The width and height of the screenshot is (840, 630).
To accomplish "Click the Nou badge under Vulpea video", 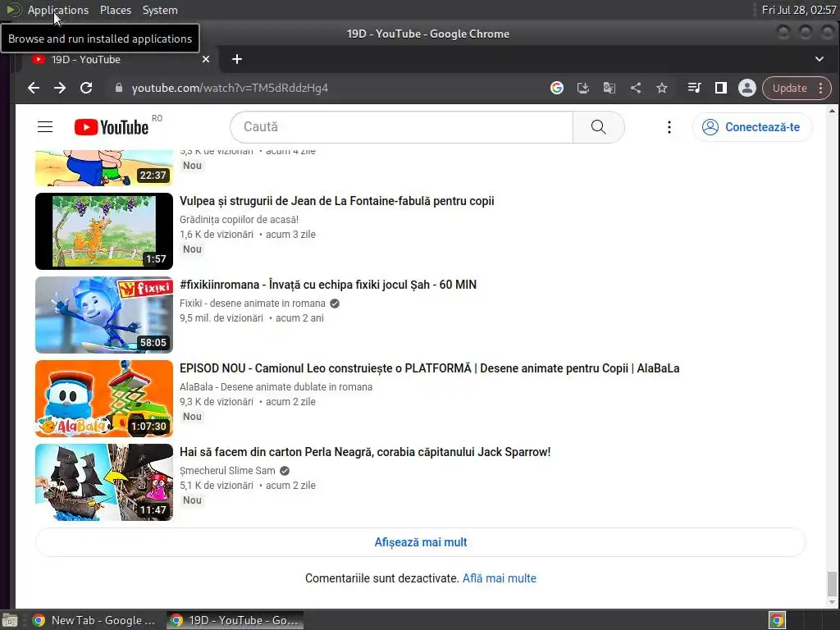I will tap(192, 249).
